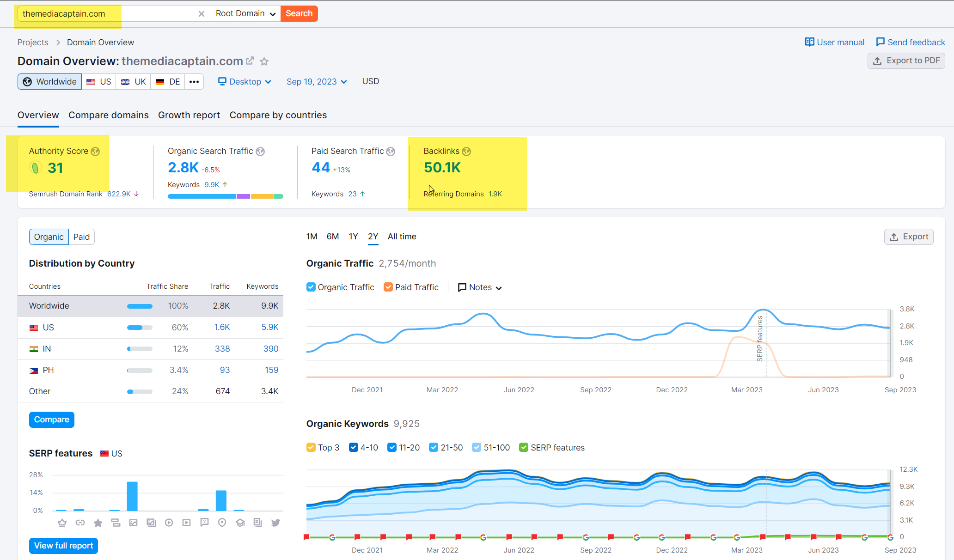Click the Authority Score globe info icon

(95, 152)
